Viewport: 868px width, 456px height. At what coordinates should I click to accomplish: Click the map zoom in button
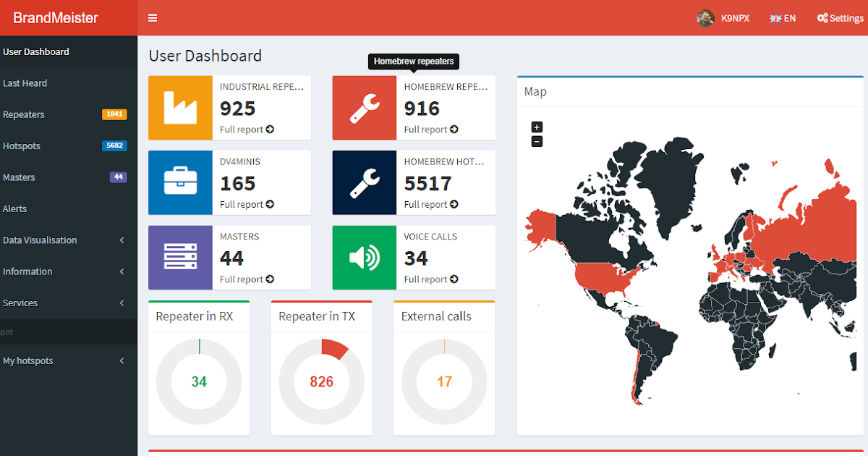point(537,127)
